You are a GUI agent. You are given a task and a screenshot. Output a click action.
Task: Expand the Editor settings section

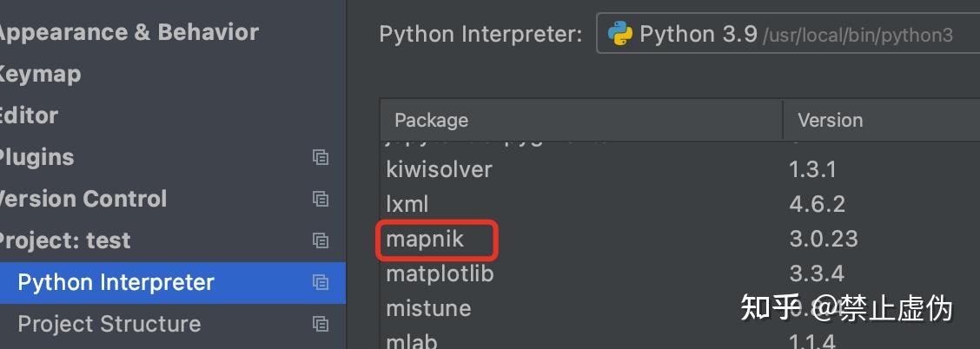coord(29,115)
